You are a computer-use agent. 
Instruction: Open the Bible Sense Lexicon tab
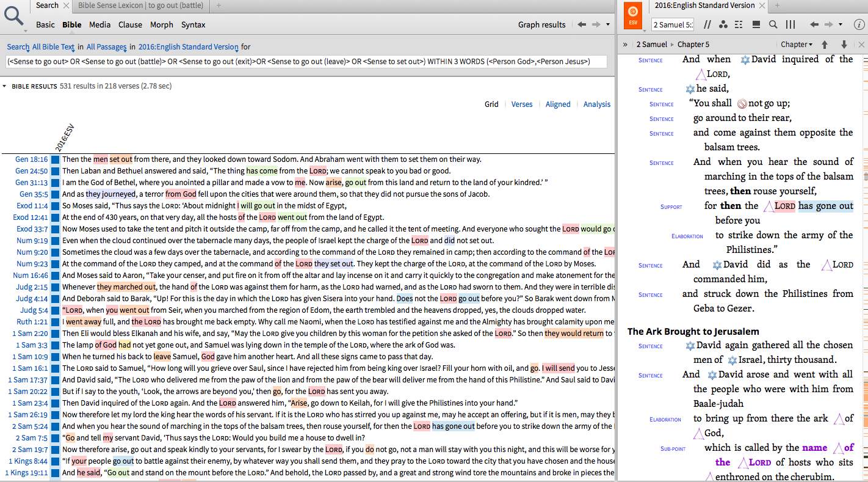click(141, 5)
